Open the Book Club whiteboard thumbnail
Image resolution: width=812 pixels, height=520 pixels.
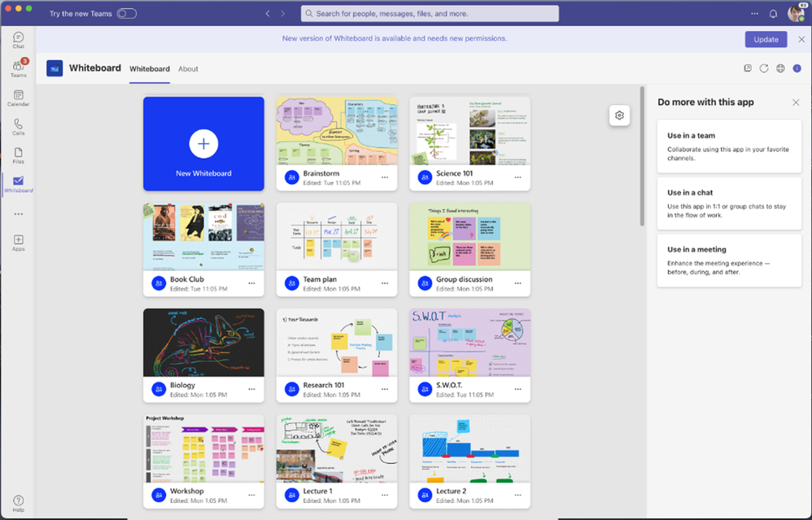tap(203, 237)
